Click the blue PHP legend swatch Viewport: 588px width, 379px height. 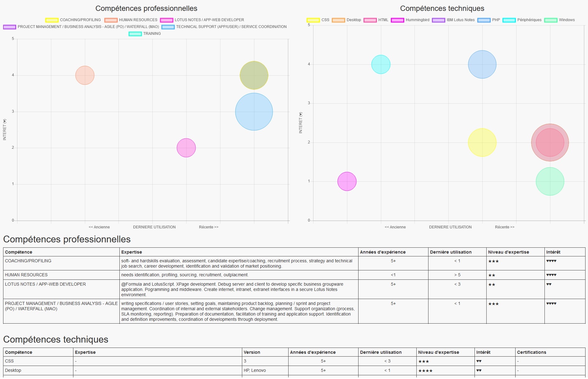[x=484, y=20]
